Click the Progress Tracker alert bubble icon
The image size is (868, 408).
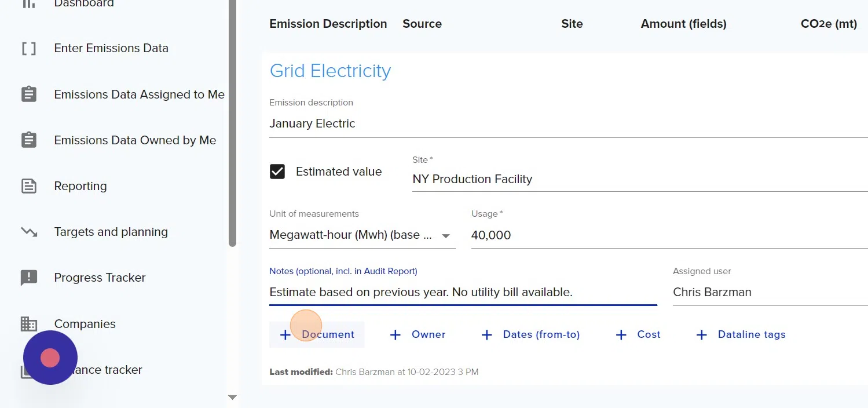(x=29, y=278)
